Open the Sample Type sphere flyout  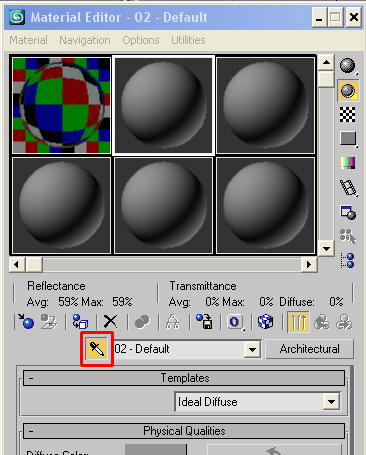click(x=348, y=66)
